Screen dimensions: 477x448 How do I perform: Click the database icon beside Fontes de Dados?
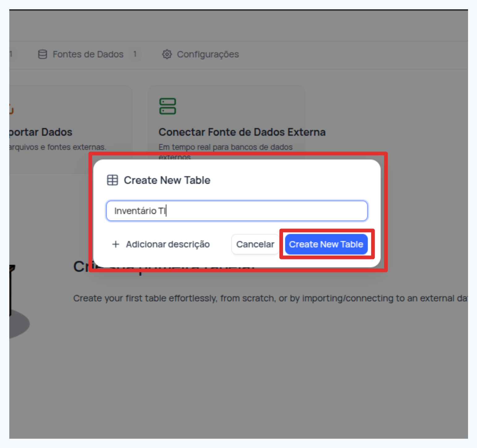pyautogui.click(x=42, y=54)
